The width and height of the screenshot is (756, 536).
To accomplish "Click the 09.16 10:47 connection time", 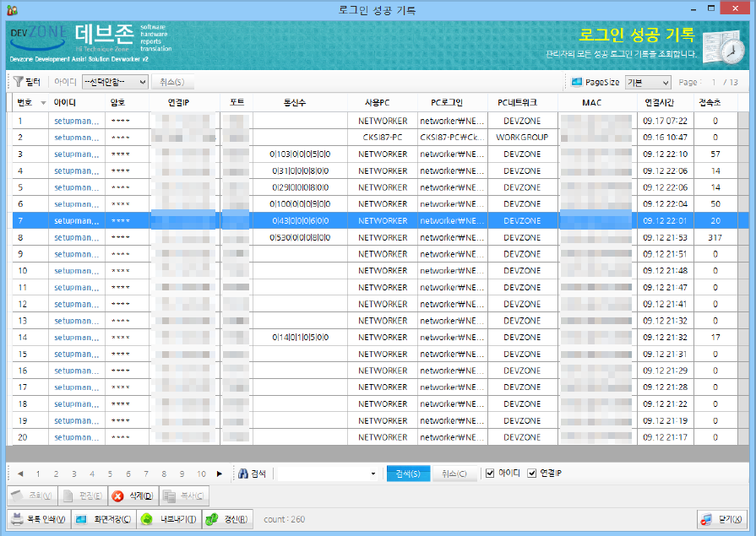I will tap(665, 138).
